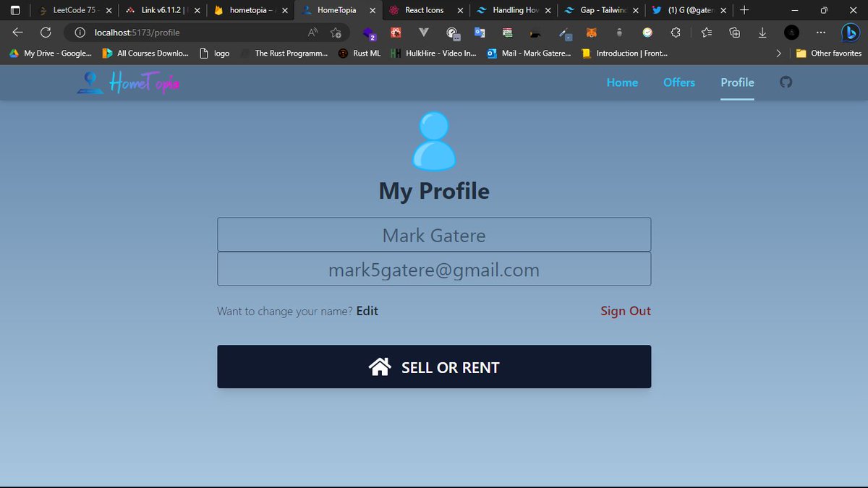Click the Sign Out link

pyautogui.click(x=626, y=311)
